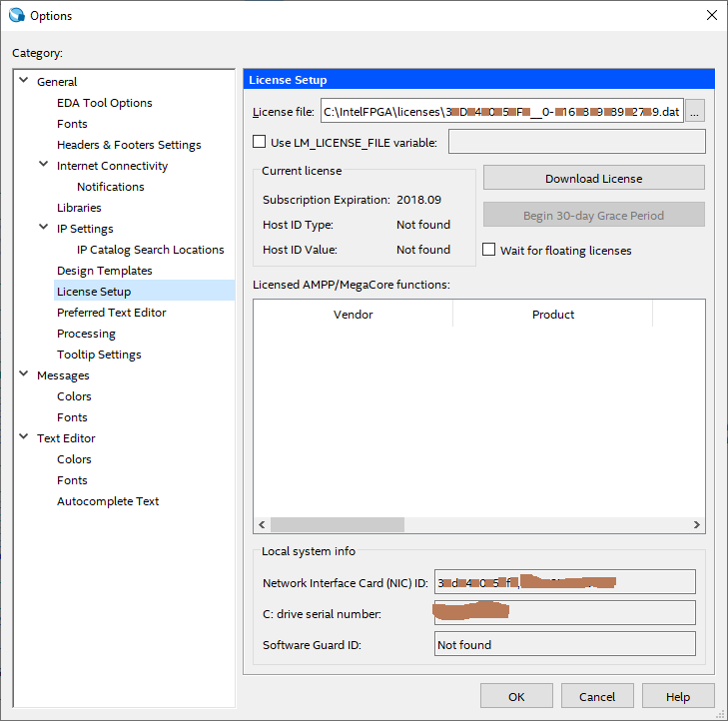This screenshot has width=728, height=721.
Task: Open EDA Tool Options
Action: pos(105,103)
